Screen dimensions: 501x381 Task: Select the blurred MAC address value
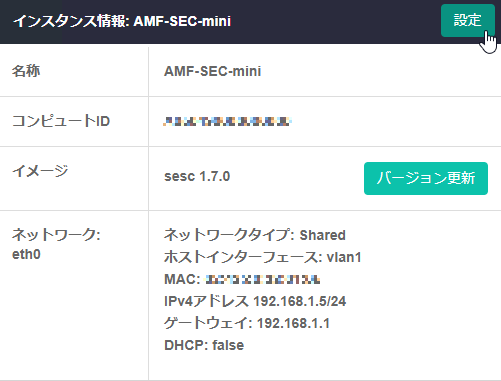coord(263,279)
